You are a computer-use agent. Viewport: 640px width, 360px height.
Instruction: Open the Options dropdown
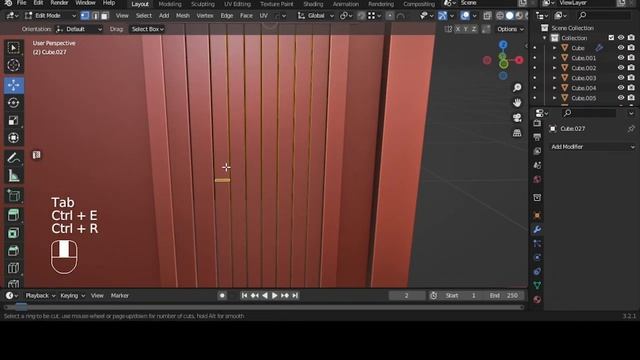tap(510, 29)
